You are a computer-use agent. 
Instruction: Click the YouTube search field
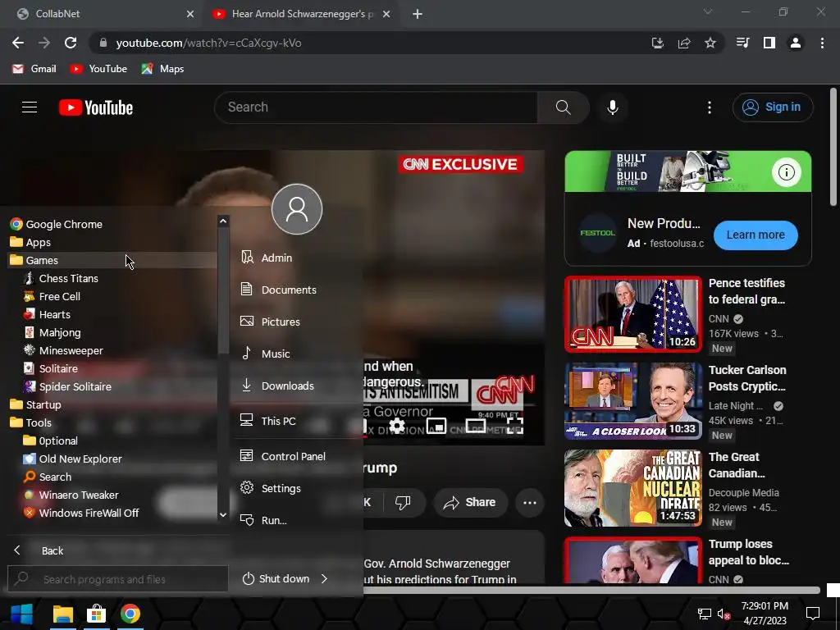(x=376, y=107)
